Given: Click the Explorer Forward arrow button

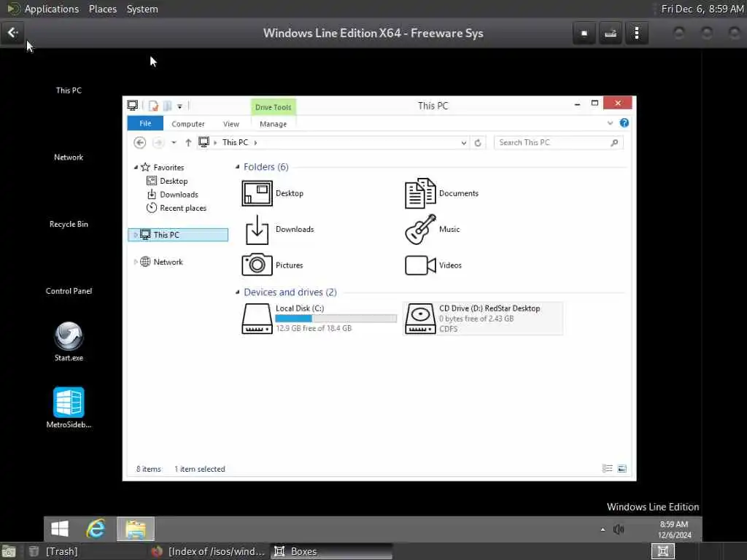Looking at the screenshot, I should click(x=158, y=142).
